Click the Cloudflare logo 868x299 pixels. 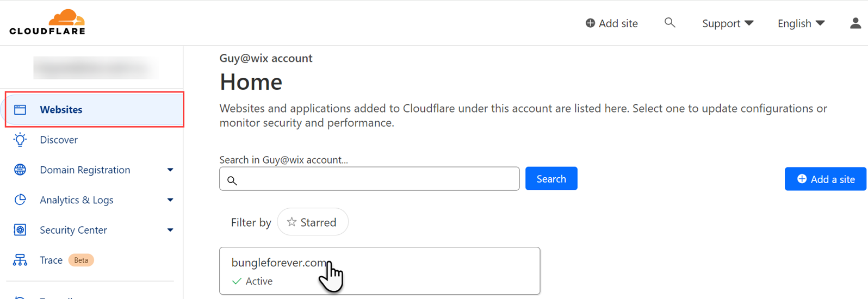tap(47, 22)
